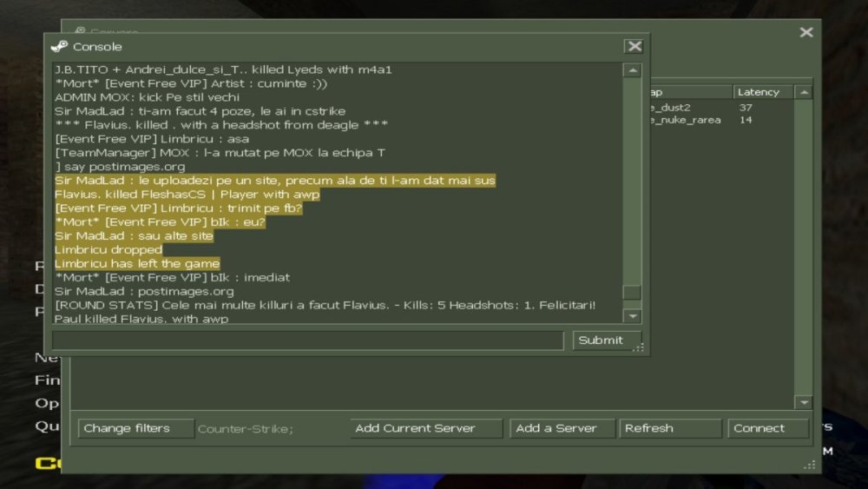Click the console command input field
This screenshot has width=868, height=489.
(308, 340)
